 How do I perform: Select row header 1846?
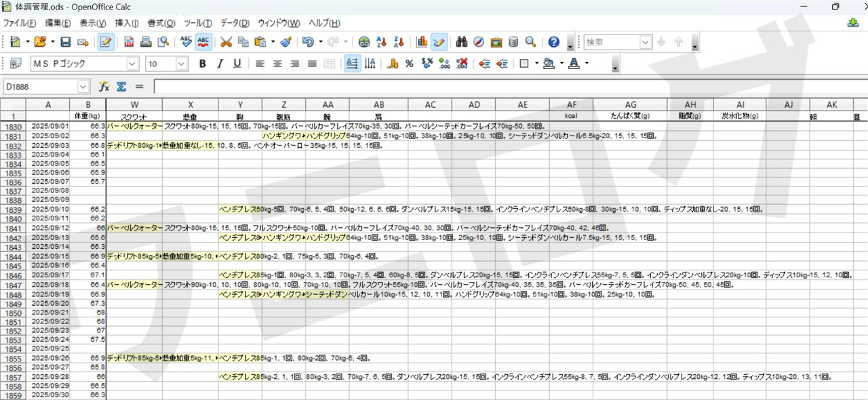click(13, 276)
